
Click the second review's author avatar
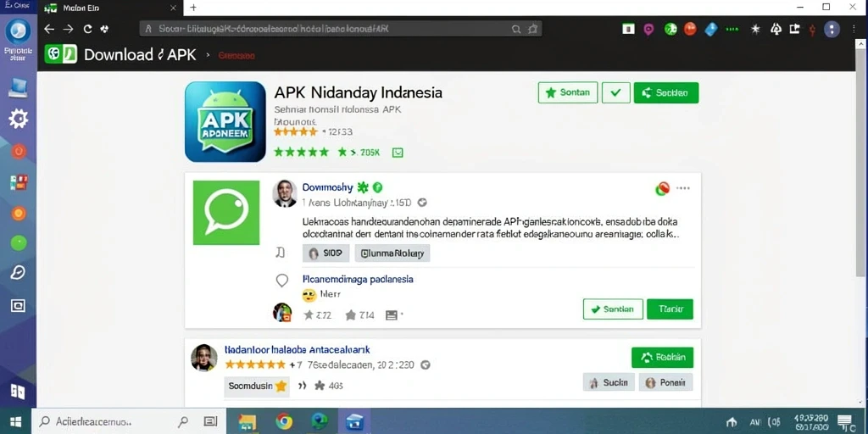[203, 358]
